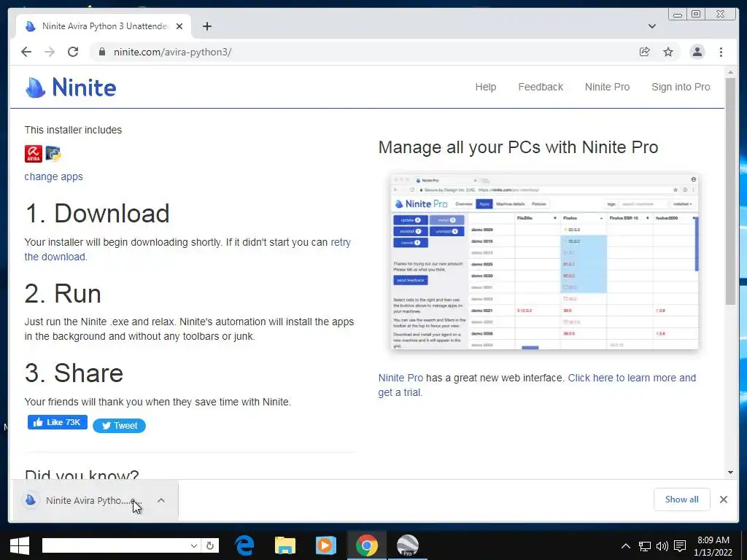Viewport: 747px width, 560px height.
Task: Click Show all downloads
Action: tap(682, 499)
